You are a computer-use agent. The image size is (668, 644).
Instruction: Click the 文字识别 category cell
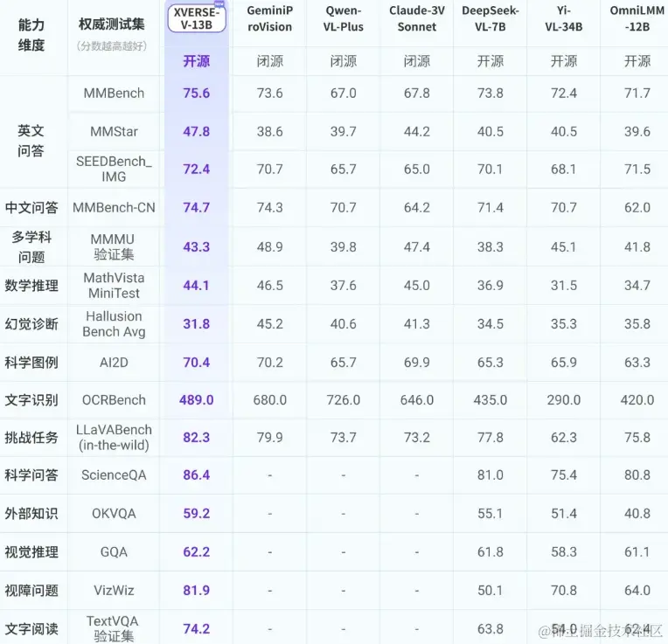click(x=31, y=400)
